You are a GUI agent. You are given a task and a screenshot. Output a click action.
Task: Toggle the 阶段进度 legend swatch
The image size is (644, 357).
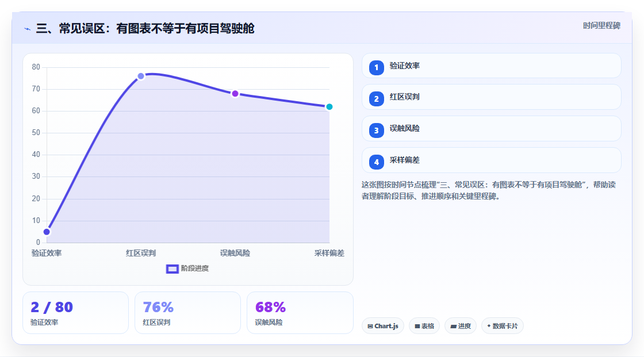[172, 268]
